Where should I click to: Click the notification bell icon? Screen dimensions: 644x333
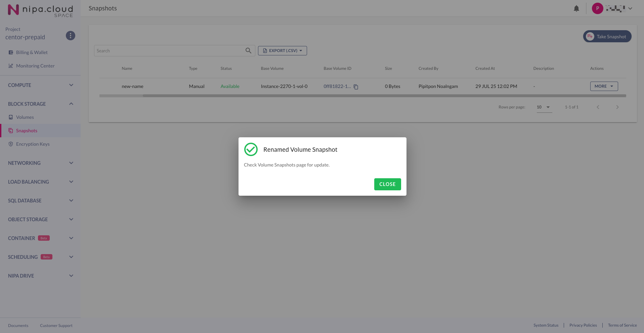point(576,8)
